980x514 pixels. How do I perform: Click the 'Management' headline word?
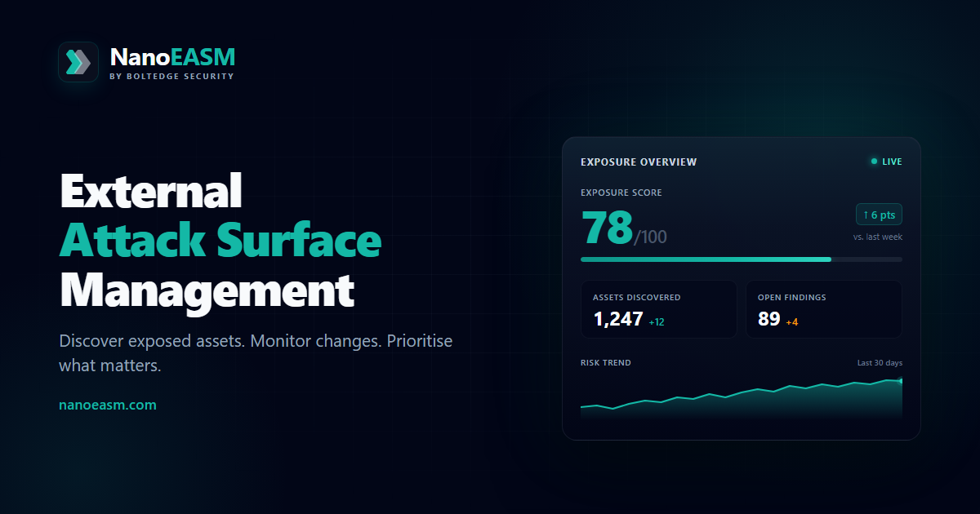207,290
